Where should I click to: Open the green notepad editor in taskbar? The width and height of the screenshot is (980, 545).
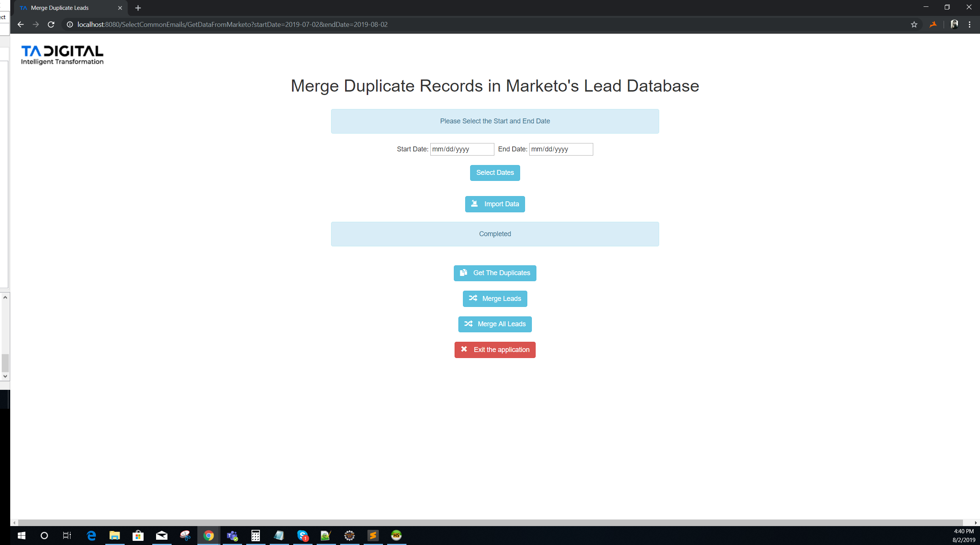[x=326, y=535]
